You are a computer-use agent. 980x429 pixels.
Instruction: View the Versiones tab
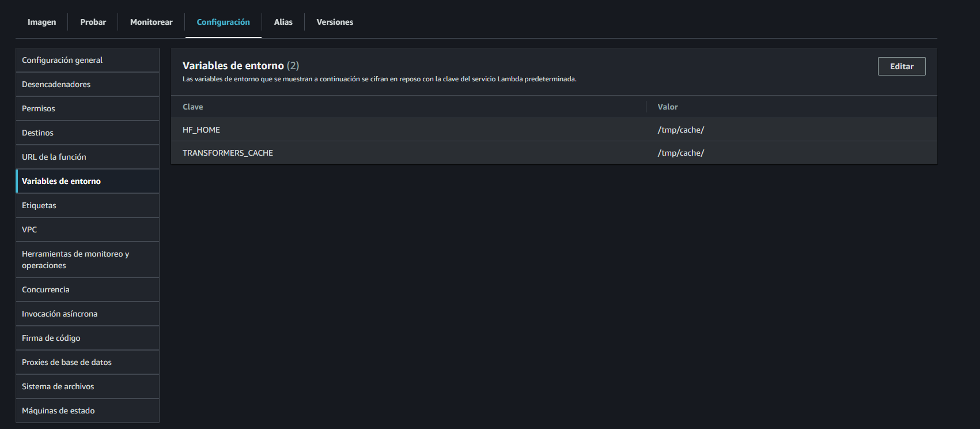pyautogui.click(x=334, y=22)
